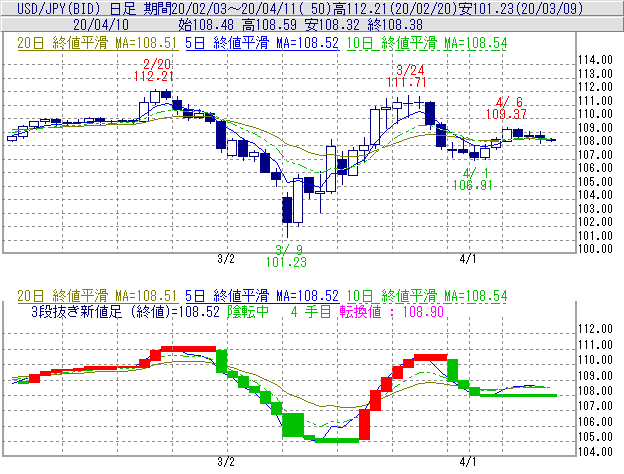
Task: Click 104.00 on lower chart price axis
Action: point(595,452)
